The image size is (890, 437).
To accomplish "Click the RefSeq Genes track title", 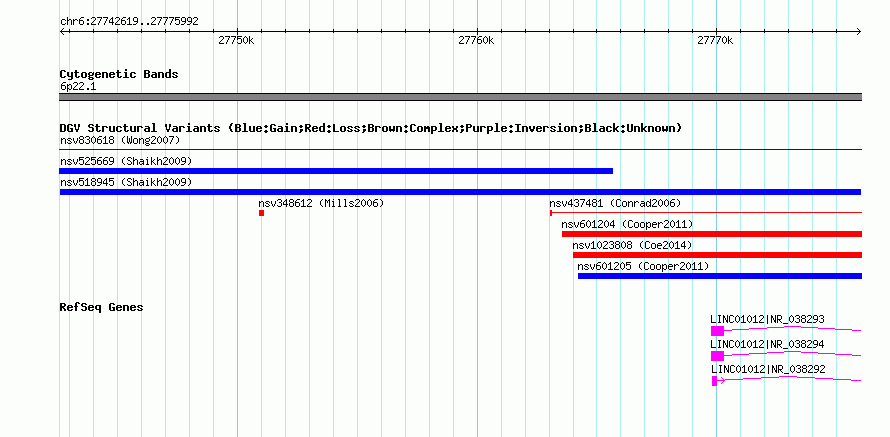I will click(101, 307).
